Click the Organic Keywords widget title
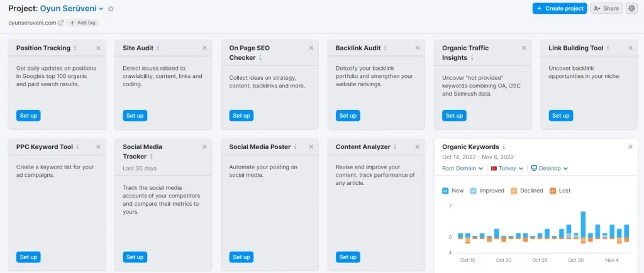 coord(470,147)
